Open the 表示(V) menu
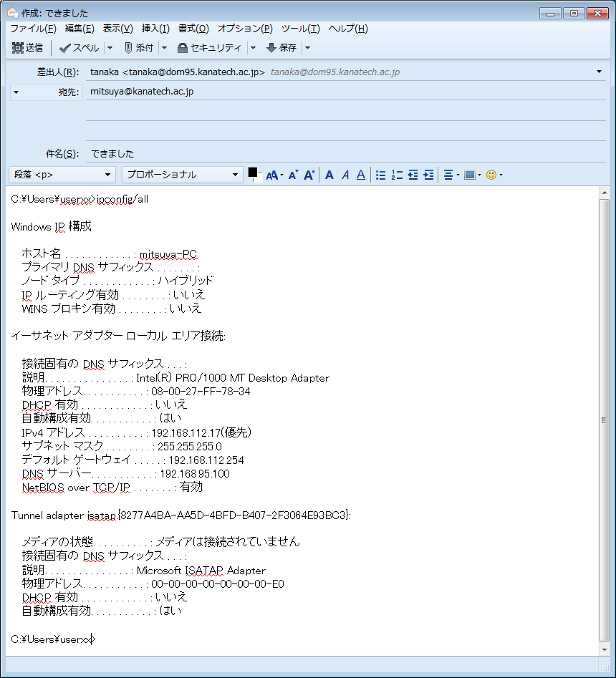616x678 pixels. coord(117,29)
